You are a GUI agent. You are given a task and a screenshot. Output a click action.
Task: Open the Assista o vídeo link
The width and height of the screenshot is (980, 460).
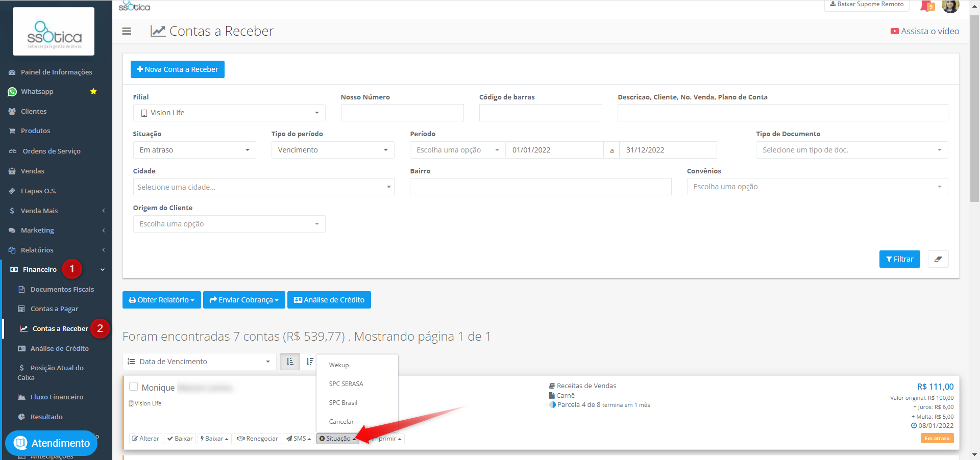click(925, 31)
